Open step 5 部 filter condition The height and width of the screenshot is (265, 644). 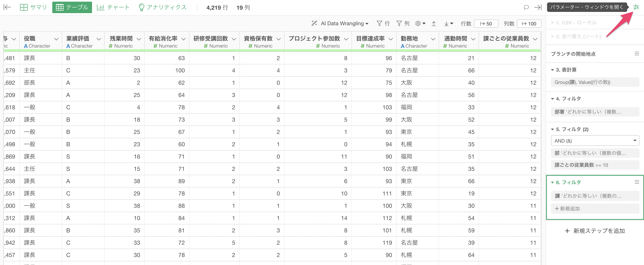click(595, 153)
